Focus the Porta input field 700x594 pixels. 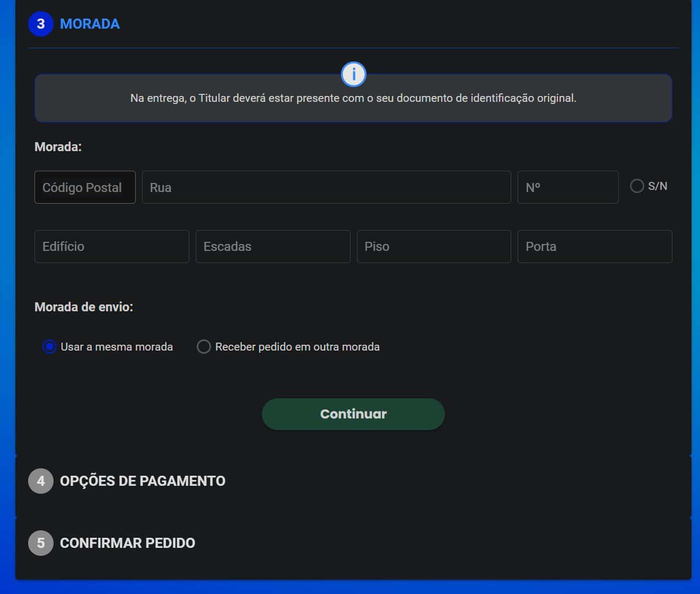point(595,247)
